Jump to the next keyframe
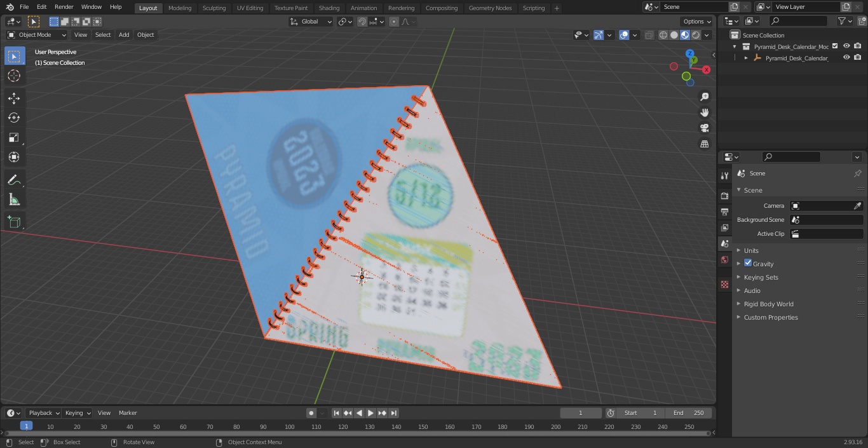This screenshot has width=868, height=448. 382,413
